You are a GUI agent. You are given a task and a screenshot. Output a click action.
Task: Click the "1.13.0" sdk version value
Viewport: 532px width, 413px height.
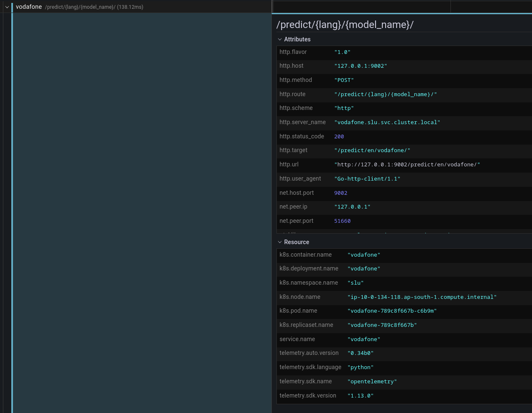[361, 396]
